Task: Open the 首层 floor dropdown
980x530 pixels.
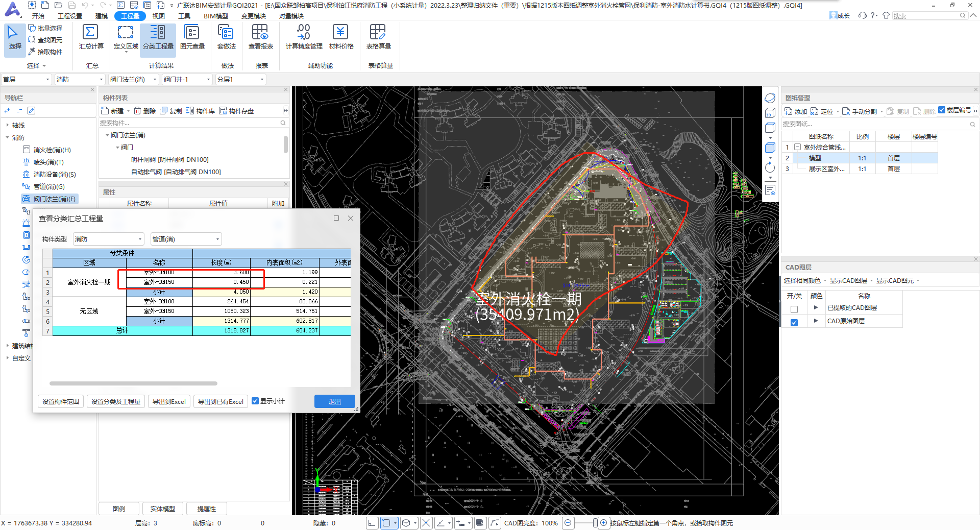Action: coord(26,79)
